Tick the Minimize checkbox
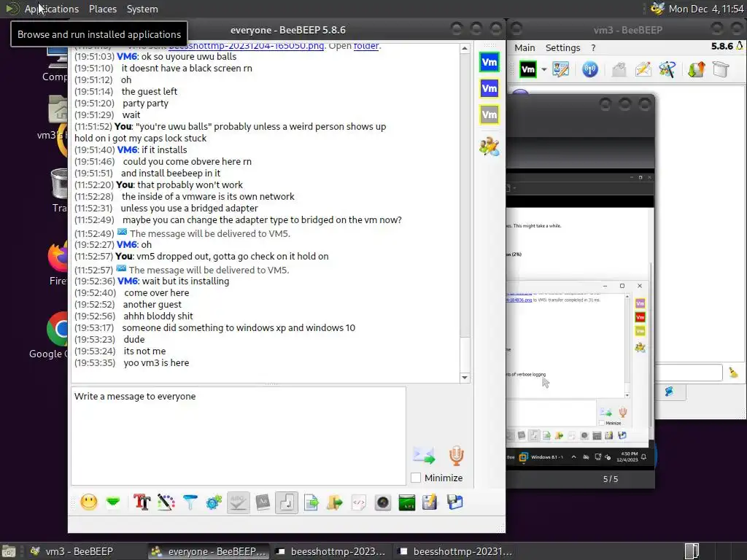 [416, 478]
